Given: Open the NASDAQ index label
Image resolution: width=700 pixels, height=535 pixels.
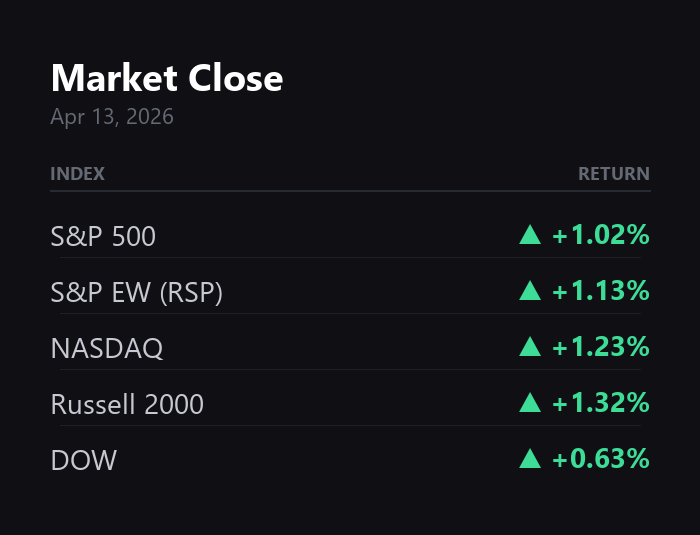Looking at the screenshot, I should coord(106,348).
